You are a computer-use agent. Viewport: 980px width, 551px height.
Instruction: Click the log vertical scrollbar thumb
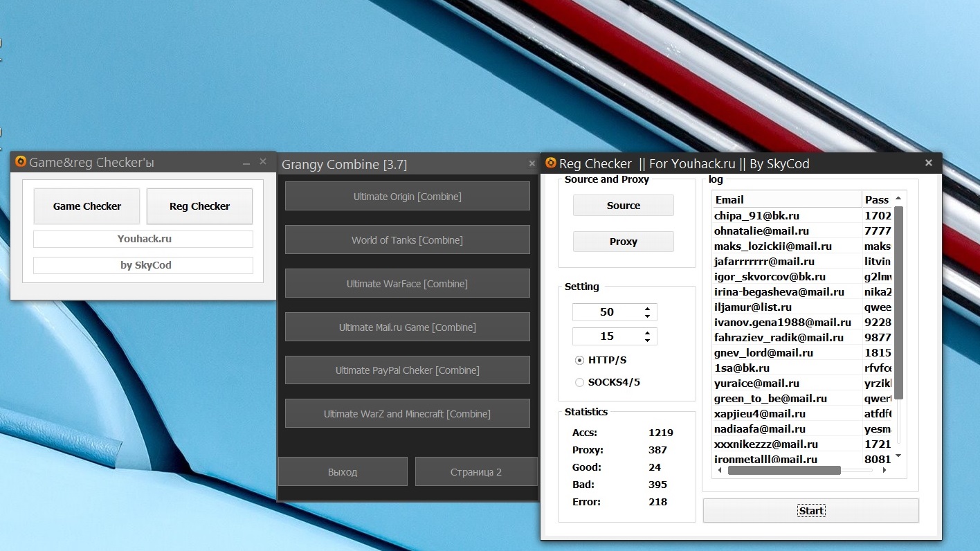[898, 302]
